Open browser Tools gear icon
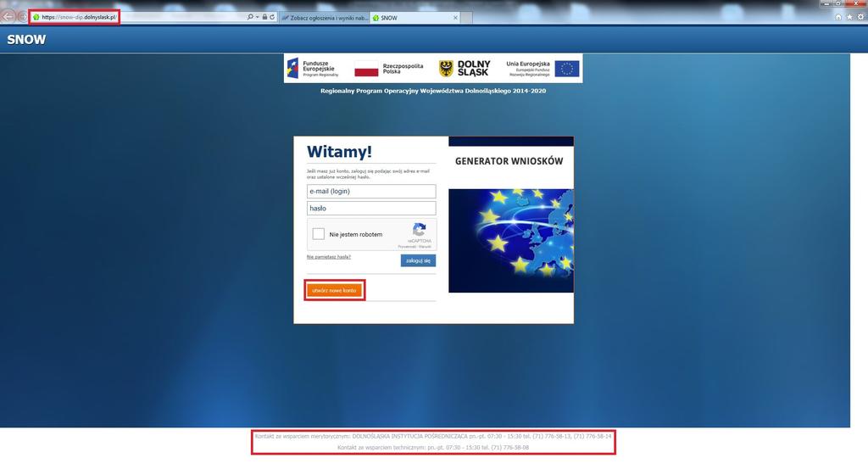This screenshot has height=469, width=868. 860,17
